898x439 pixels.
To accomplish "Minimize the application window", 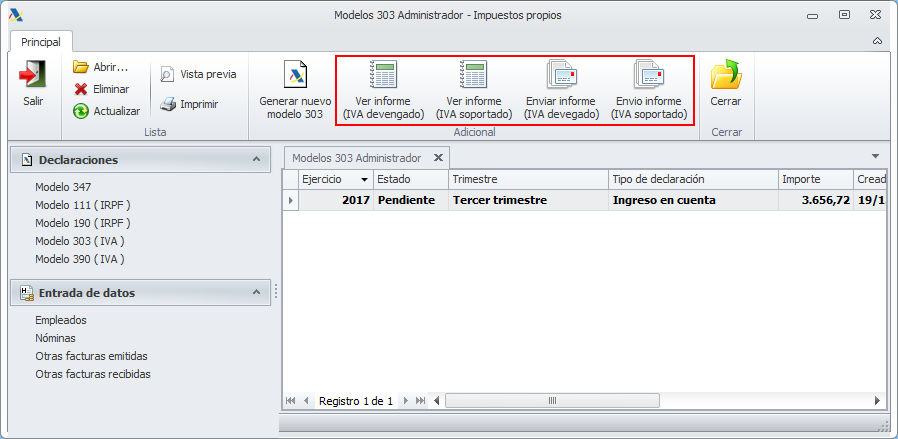I will (812, 15).
